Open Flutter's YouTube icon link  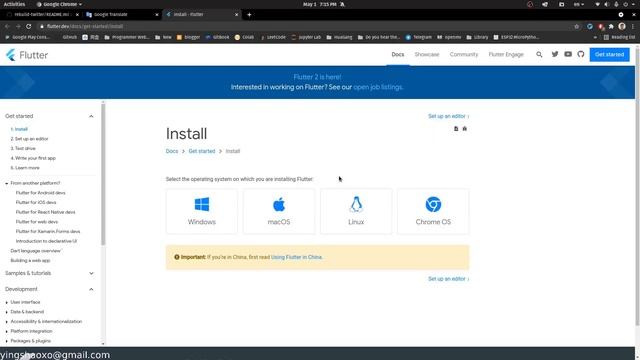(568, 54)
